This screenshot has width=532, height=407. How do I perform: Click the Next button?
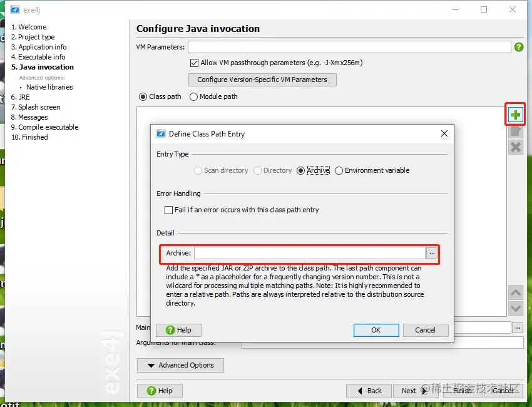415,391
